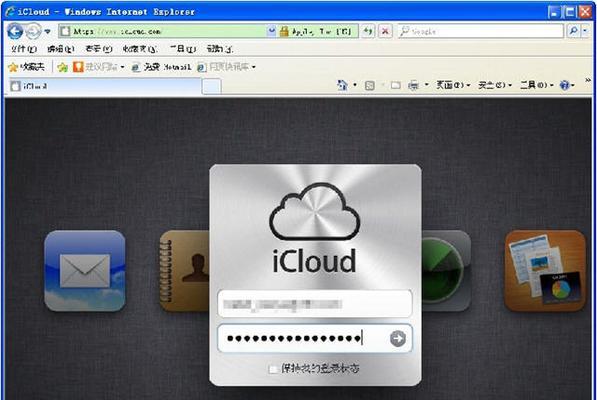Open the iCloud Contacts app icon
597x400 pixels.
tap(184, 271)
